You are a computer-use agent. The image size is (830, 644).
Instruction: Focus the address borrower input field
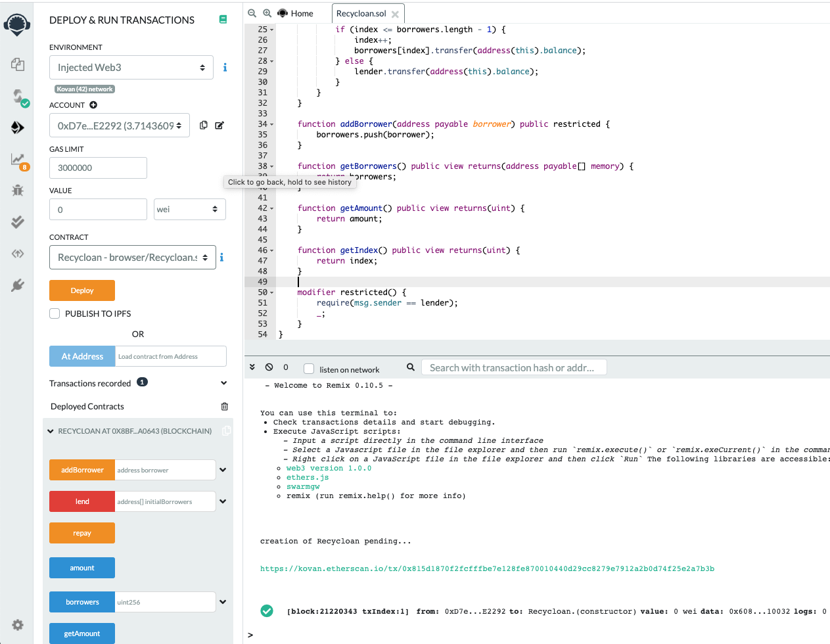pyautogui.click(x=165, y=470)
